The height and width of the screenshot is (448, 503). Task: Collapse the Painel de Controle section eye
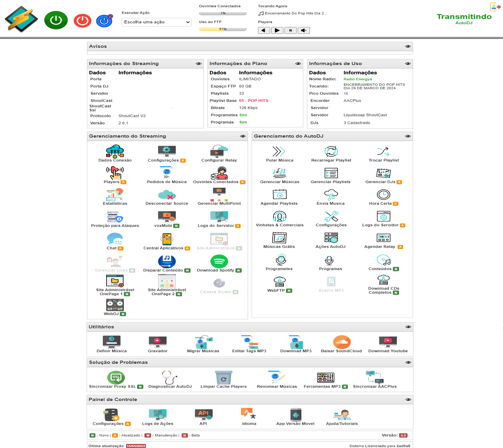tap(408, 399)
